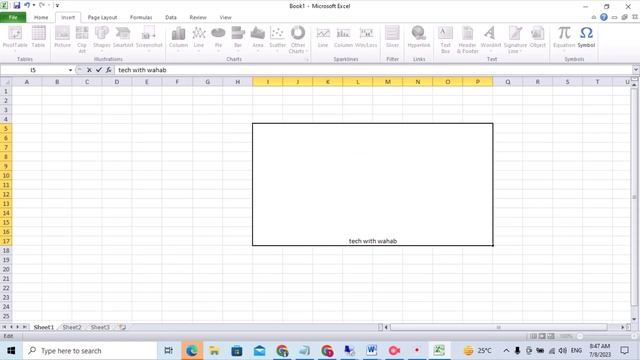Click the vertical scrollbar down arrow

pos(634,319)
